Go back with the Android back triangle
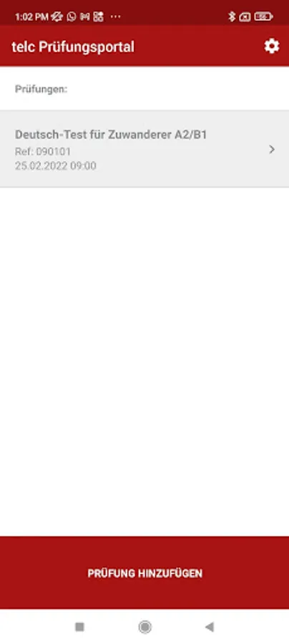 click(210, 627)
